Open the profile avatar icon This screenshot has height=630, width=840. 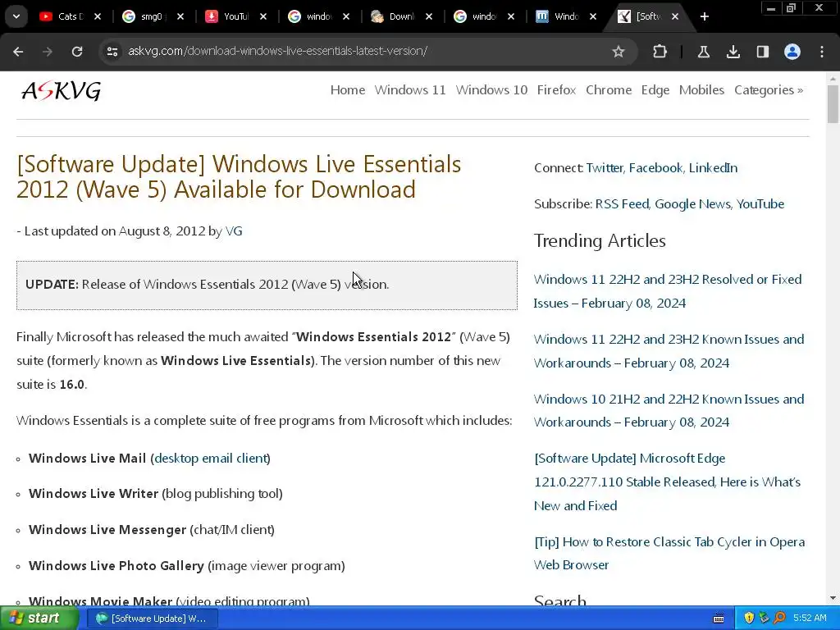tap(792, 52)
